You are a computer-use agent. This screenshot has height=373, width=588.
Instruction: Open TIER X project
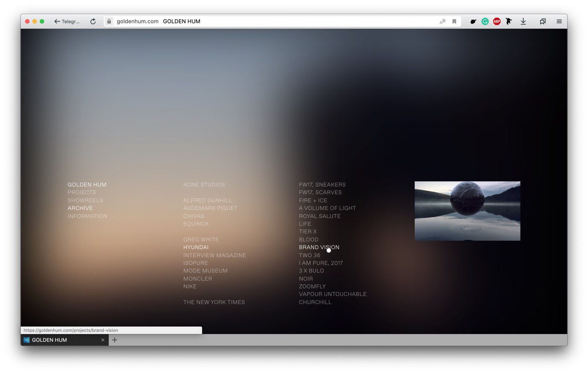tap(308, 232)
